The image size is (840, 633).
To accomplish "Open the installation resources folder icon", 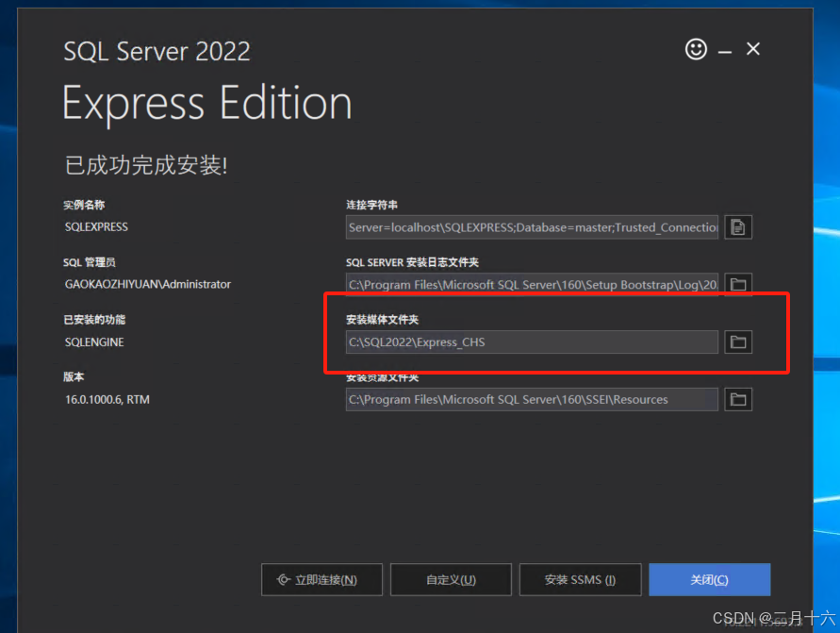I will coord(738,399).
